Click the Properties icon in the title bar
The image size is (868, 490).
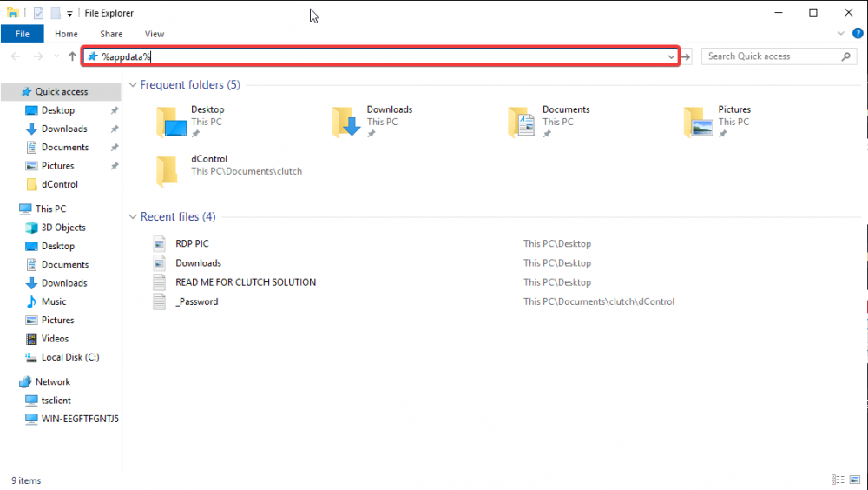[x=40, y=13]
